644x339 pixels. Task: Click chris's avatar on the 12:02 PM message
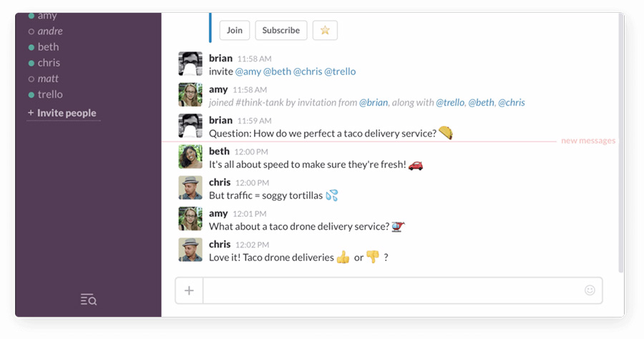(190, 250)
